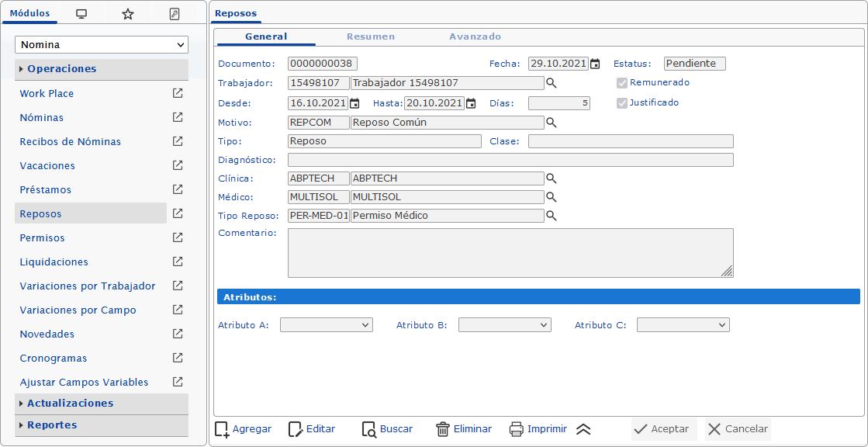The image size is (868, 447).
Task: Click the Hasta date calendar icon
Action: click(471, 103)
